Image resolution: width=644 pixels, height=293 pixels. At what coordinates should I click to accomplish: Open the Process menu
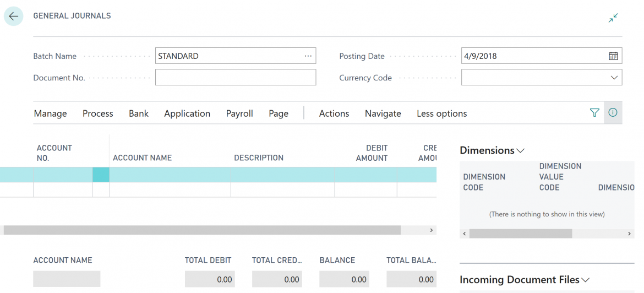(97, 113)
